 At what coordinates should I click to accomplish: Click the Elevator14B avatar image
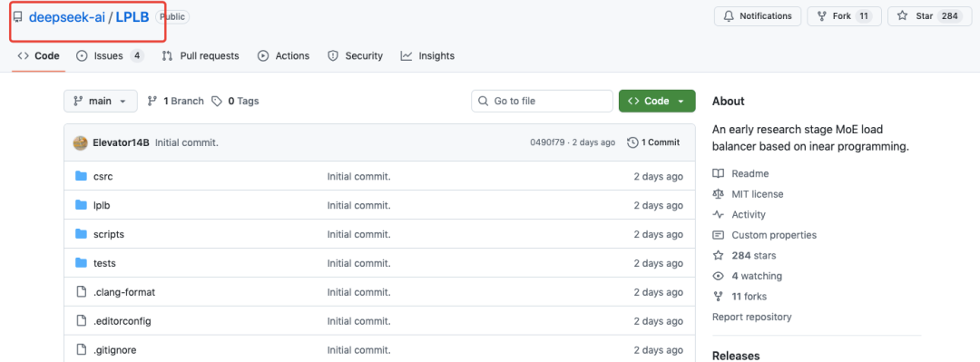[x=80, y=142]
